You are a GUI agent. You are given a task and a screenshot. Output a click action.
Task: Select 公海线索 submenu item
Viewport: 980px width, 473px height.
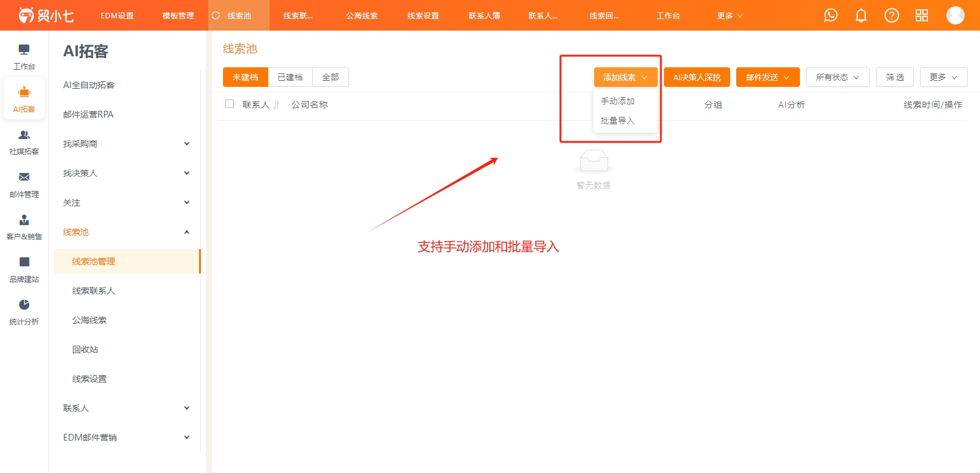127,320
